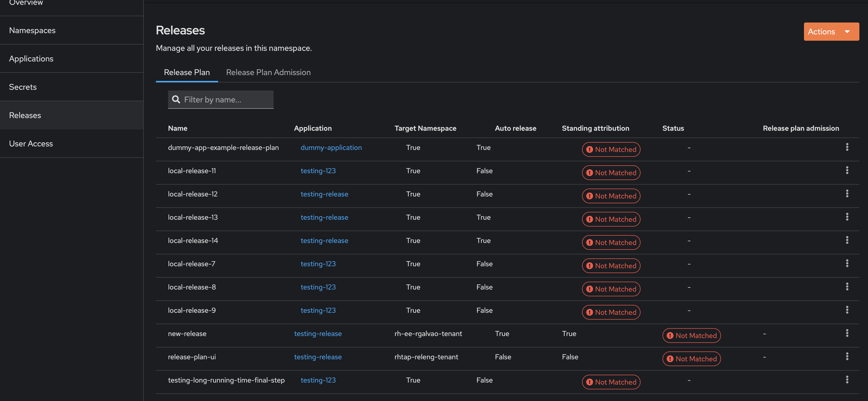Navigate to Secrets in sidebar
868x401 pixels.
tap(23, 87)
